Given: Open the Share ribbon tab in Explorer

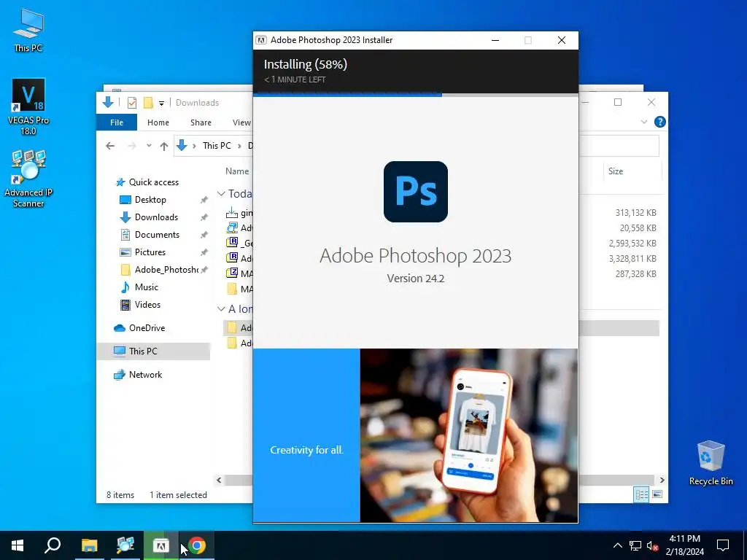Looking at the screenshot, I should (201, 122).
